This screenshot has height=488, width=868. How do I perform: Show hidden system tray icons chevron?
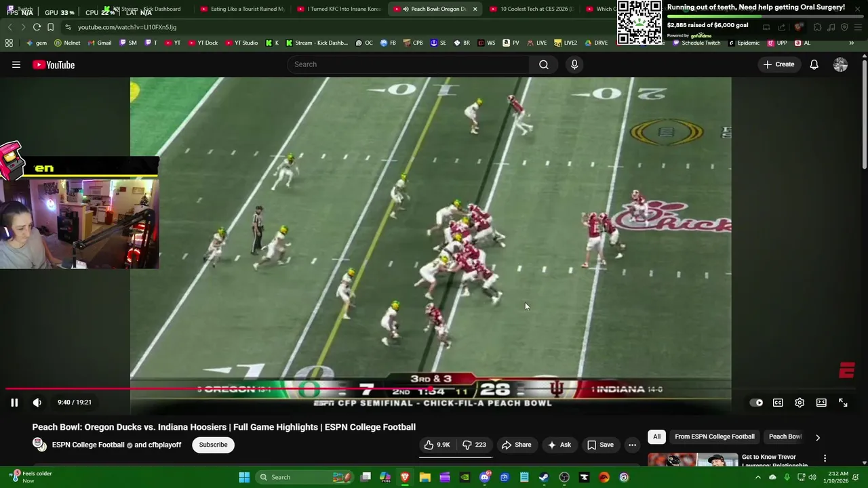(757, 477)
